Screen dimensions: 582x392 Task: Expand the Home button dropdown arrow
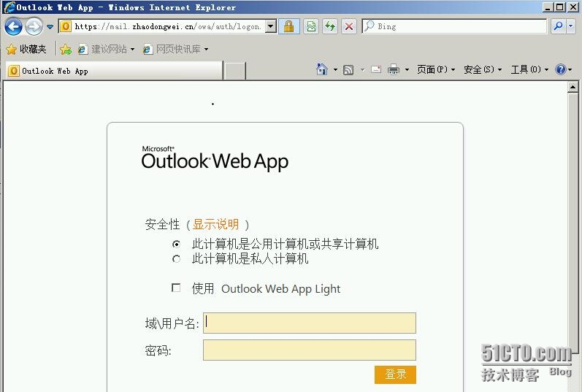(x=335, y=70)
